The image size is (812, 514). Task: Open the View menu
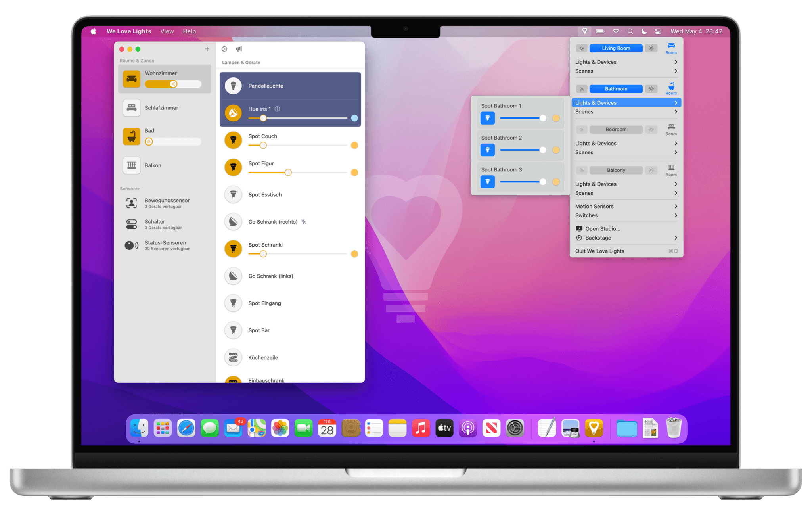click(167, 31)
